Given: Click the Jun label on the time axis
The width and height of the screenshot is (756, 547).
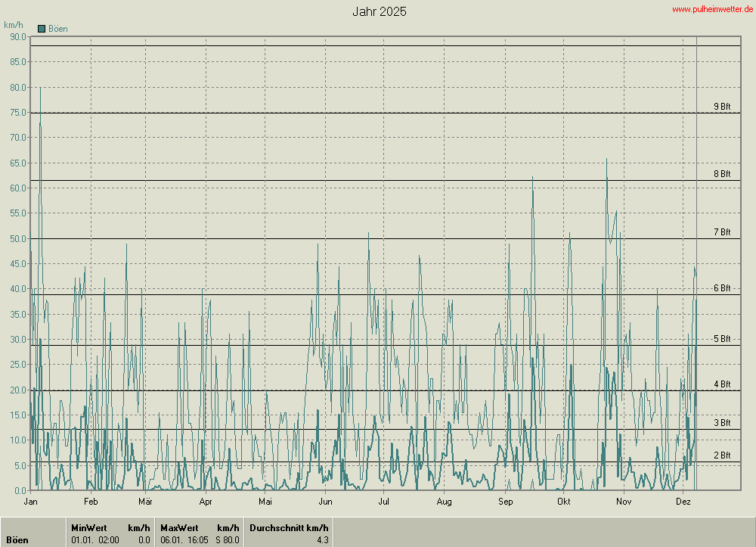Looking at the screenshot, I should pos(325,502).
